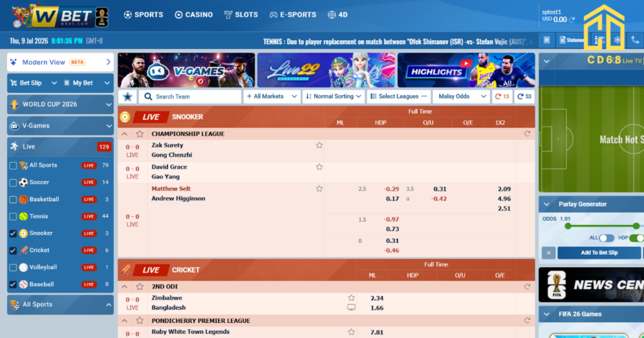Open the bet list receipt icon
The height and width of the screenshot is (338, 644).
coord(547,40)
